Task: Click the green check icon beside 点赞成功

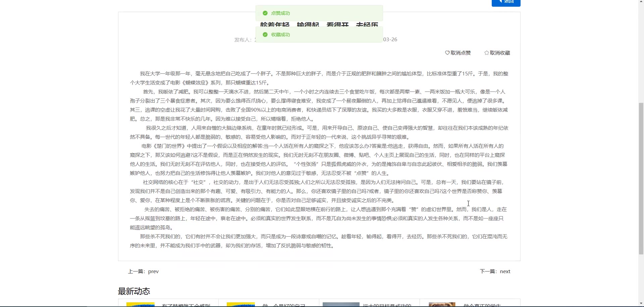Action: click(x=265, y=13)
